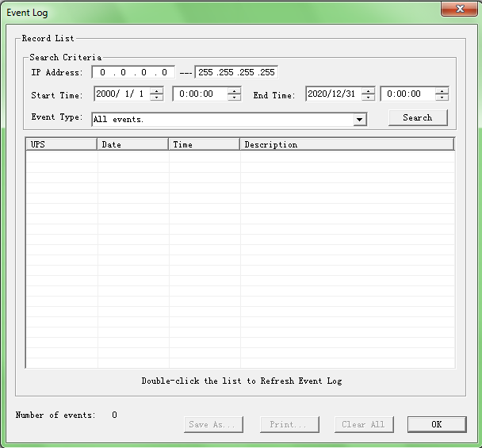Screen dimensions: 482x448
Task: Click the Time column header
Action: point(204,144)
